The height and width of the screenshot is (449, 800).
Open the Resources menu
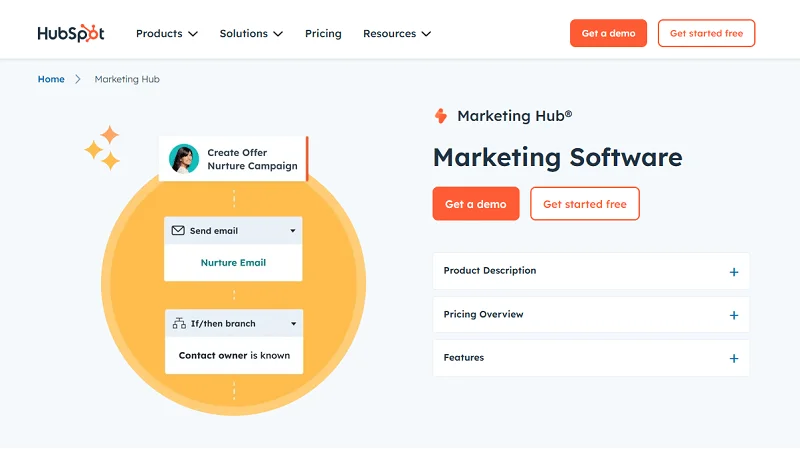pyautogui.click(x=397, y=34)
